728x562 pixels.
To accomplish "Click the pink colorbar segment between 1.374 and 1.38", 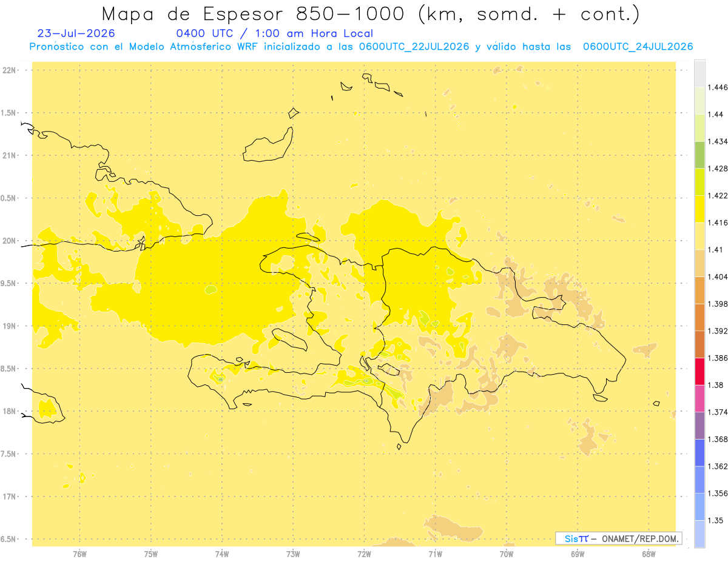I will pyautogui.click(x=699, y=399).
